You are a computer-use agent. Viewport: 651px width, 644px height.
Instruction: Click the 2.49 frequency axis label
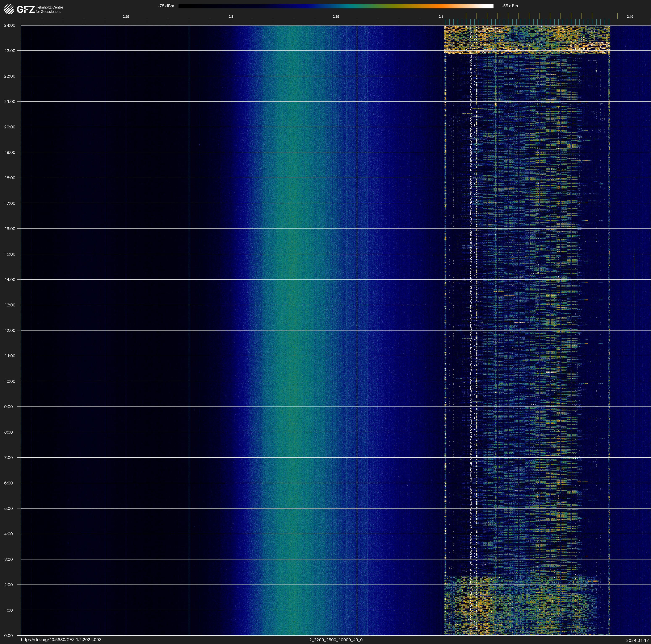coord(630,17)
